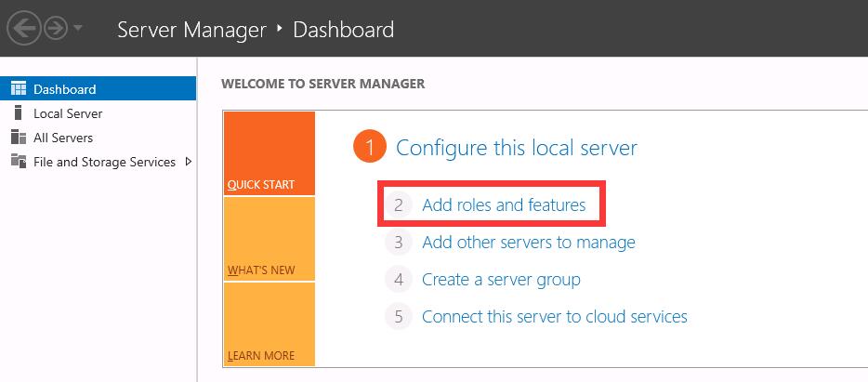868x382 pixels.
Task: Click the orange number 1 circle
Action: point(369,148)
